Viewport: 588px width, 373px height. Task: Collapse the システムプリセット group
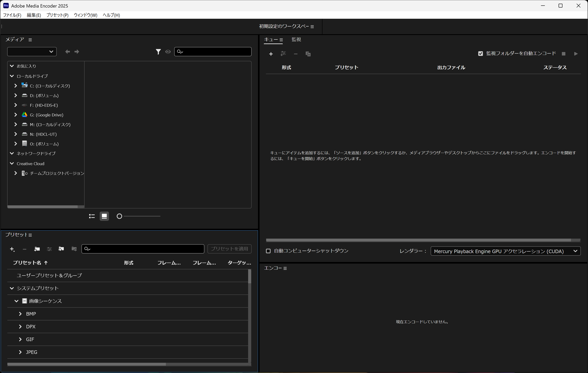pos(12,288)
